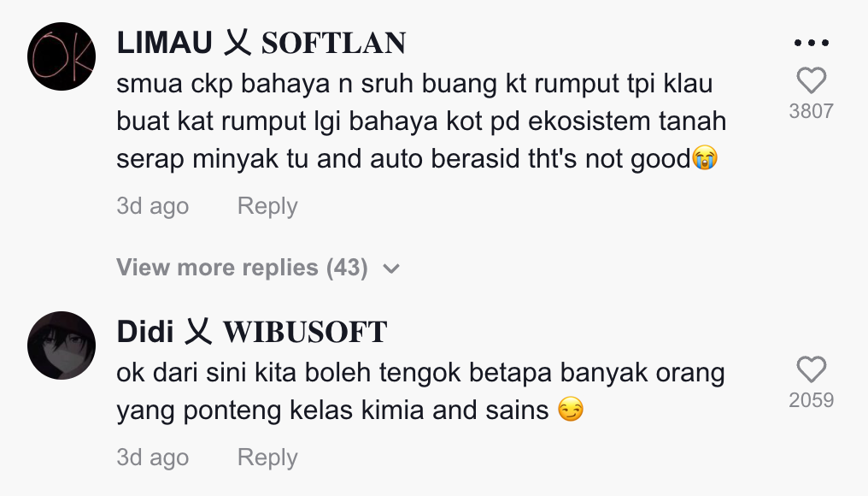Image resolution: width=868 pixels, height=496 pixels.
Task: Select the comment text starting 'ok dari sini'
Action: (x=420, y=392)
